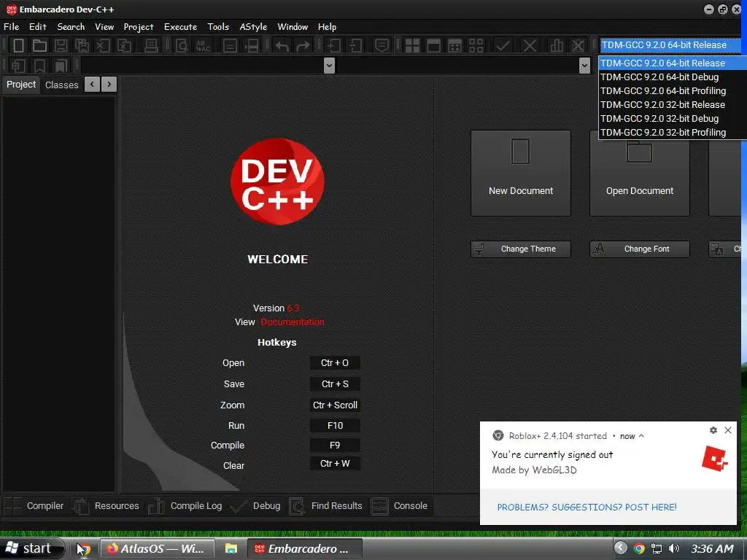Click the Save All toolbar icon

(82, 46)
